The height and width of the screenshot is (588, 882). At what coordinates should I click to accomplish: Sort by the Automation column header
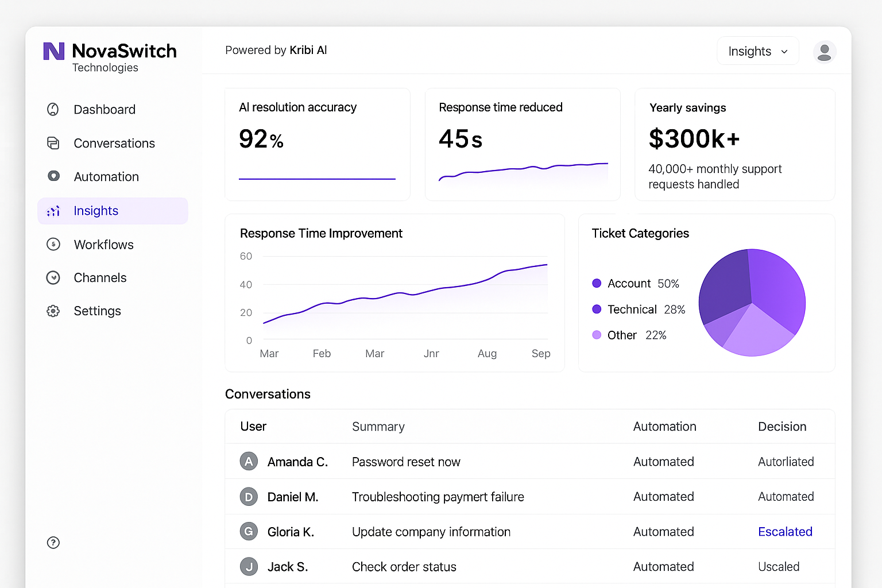tap(664, 427)
